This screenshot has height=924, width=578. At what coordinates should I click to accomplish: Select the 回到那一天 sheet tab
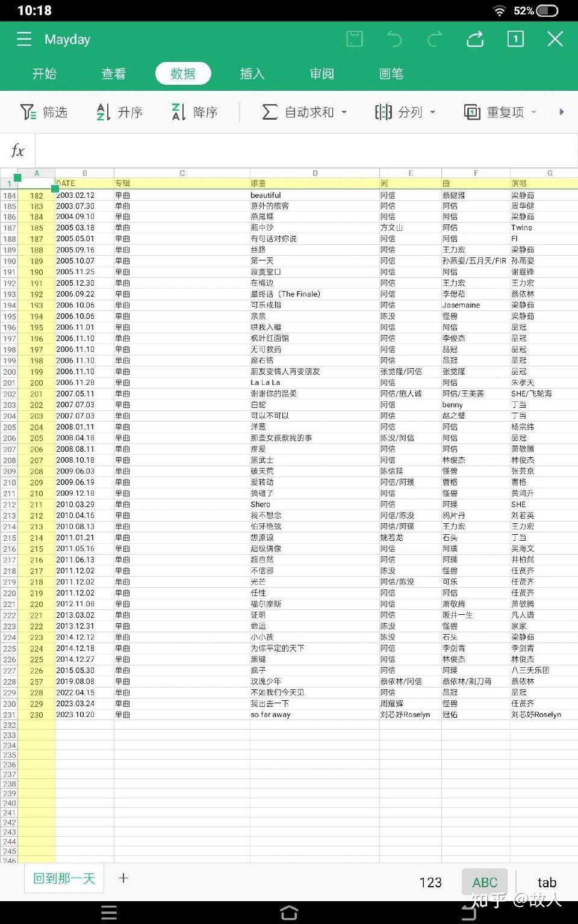tap(63, 878)
